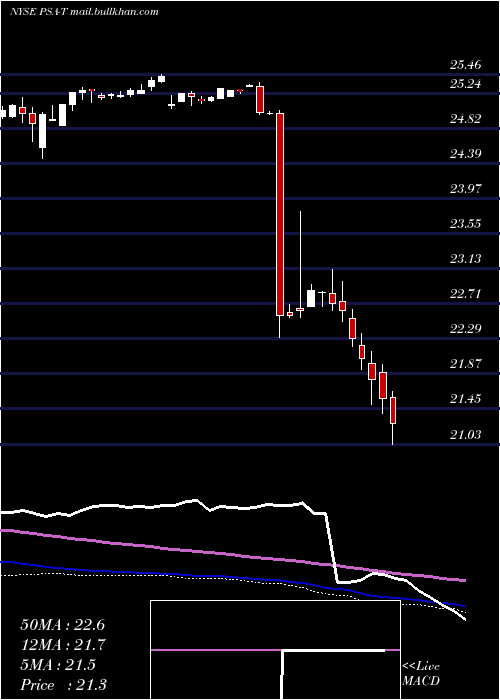The width and height of the screenshot is (500, 700).
Task: Click the 23.13 price axis label
Action: (466, 259)
